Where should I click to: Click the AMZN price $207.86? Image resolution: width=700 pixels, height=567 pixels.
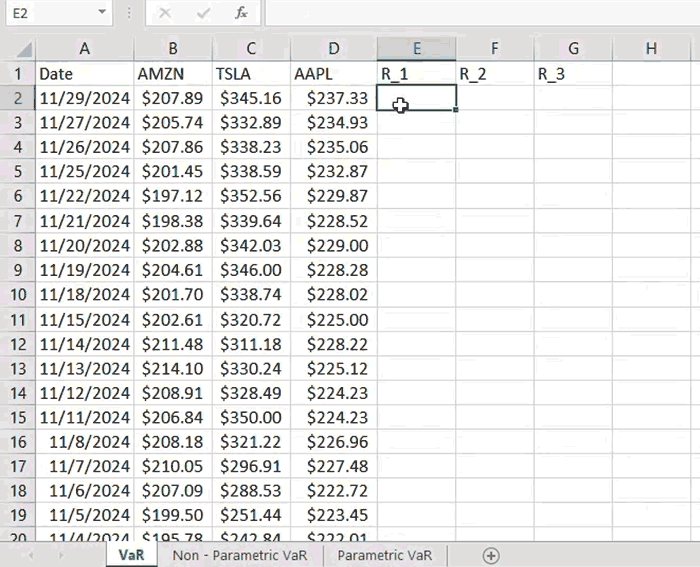pos(173,147)
